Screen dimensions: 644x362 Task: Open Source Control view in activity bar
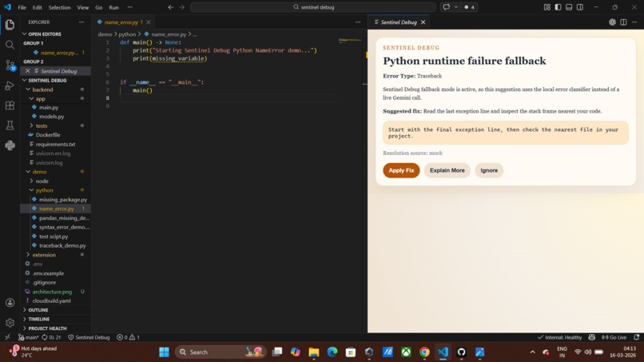tap(10, 65)
